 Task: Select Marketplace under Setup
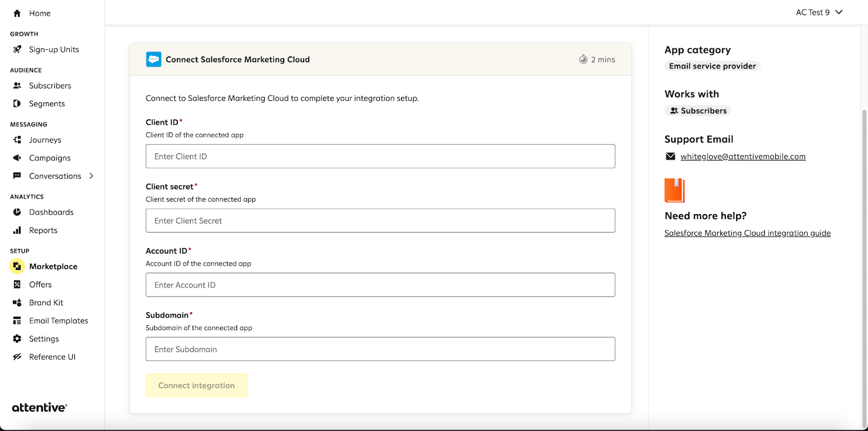point(53,266)
